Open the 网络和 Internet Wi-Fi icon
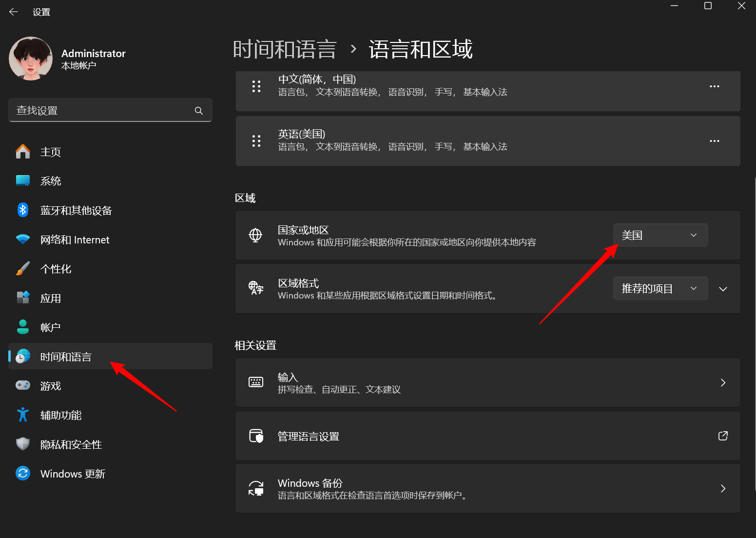 tap(23, 239)
